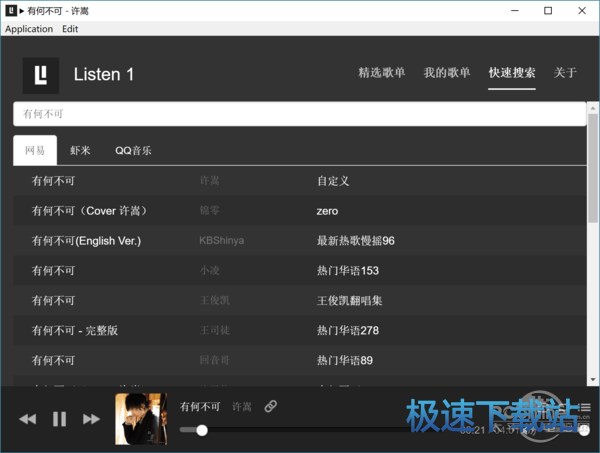The height and width of the screenshot is (453, 600).
Task: Open the Edit menu
Action: pos(70,29)
